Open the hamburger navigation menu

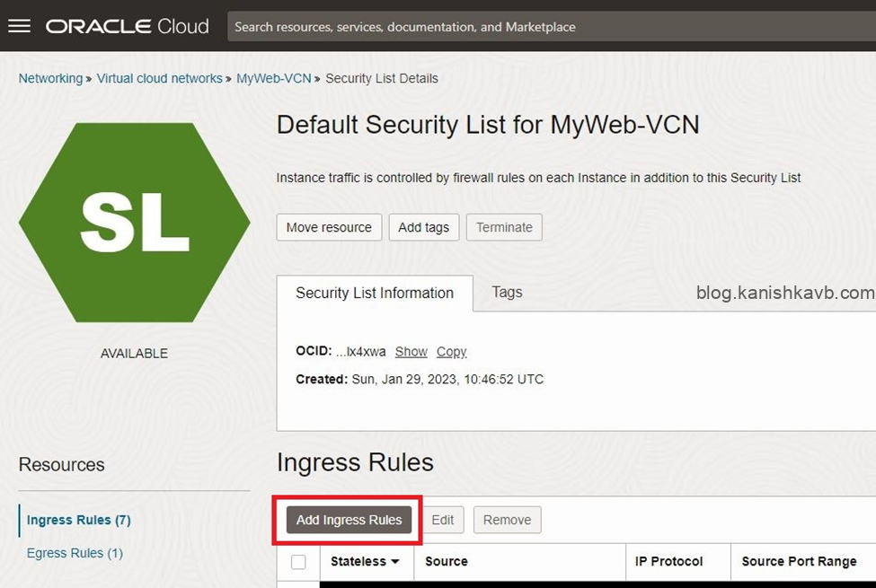coord(19,26)
